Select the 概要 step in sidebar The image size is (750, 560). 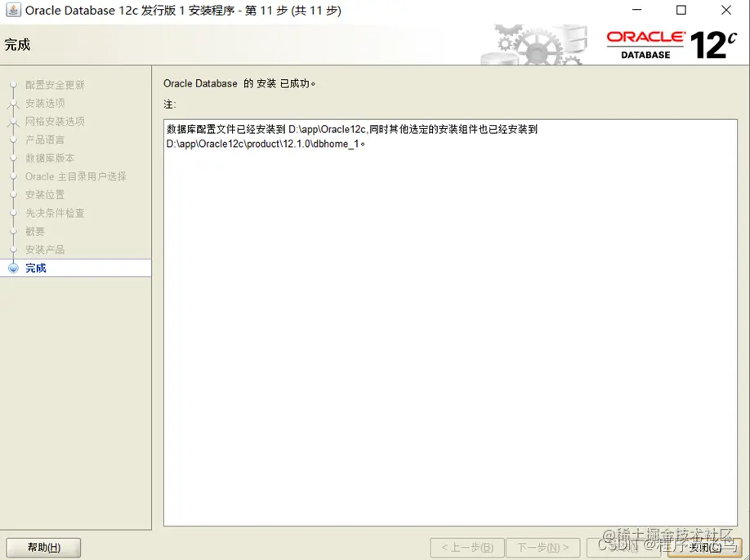(35, 232)
